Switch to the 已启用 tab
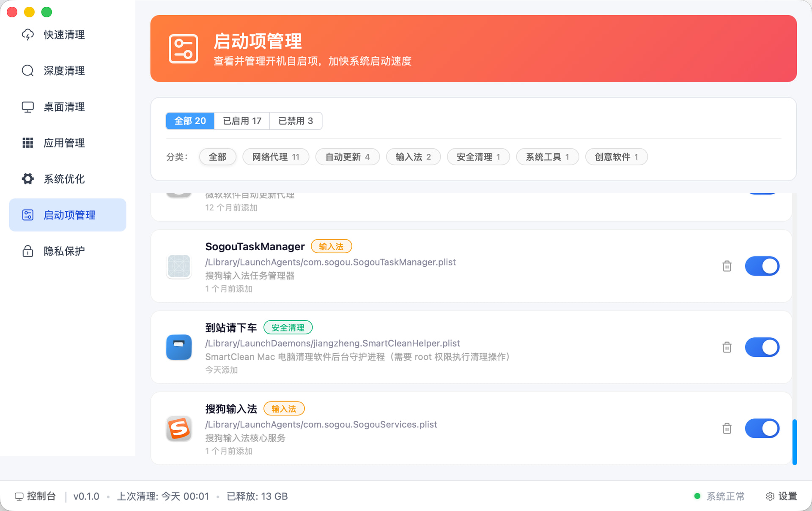 (x=241, y=121)
